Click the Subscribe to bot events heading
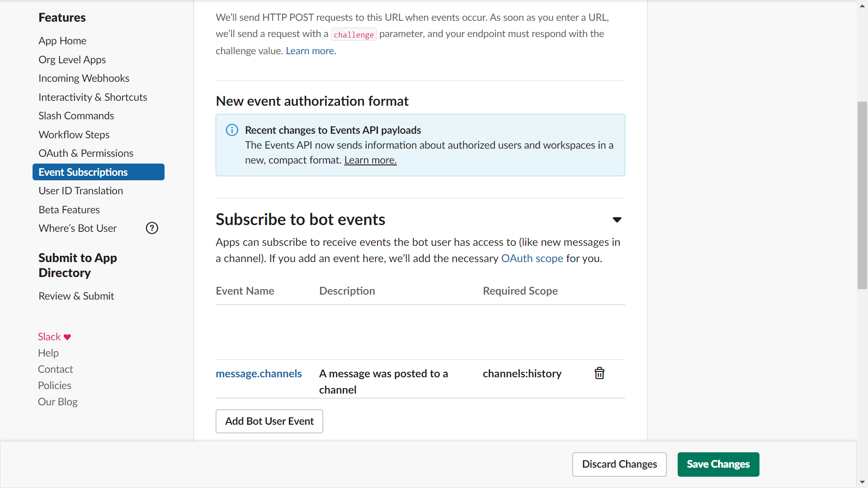 [x=301, y=220]
